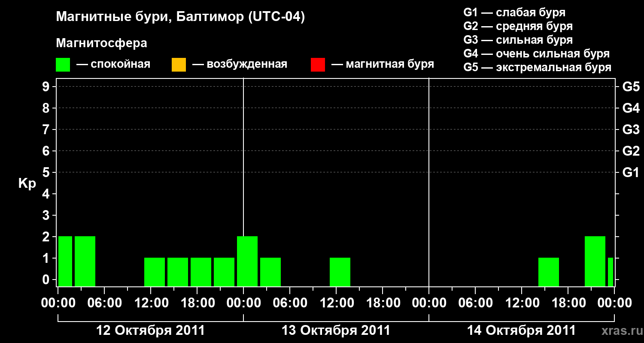The height and width of the screenshot is (343, 644).
Task: Click the red 'магнитная буря' legend swatch
Action: 318,65
